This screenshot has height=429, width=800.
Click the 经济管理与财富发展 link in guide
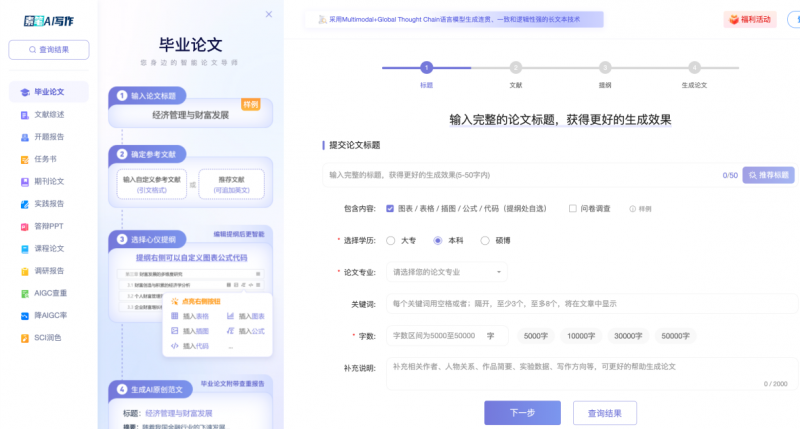click(179, 414)
